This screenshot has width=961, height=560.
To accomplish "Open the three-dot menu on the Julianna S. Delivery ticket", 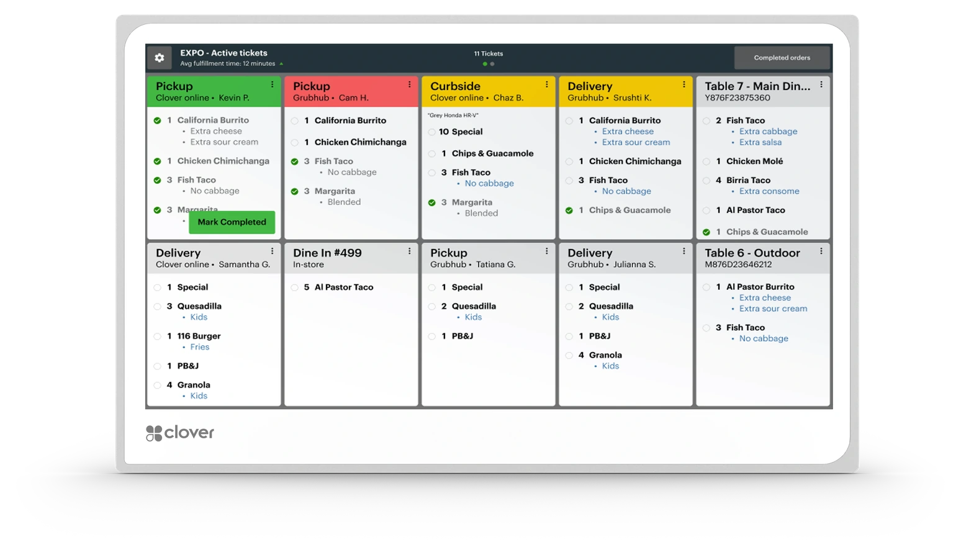I will 684,251.
